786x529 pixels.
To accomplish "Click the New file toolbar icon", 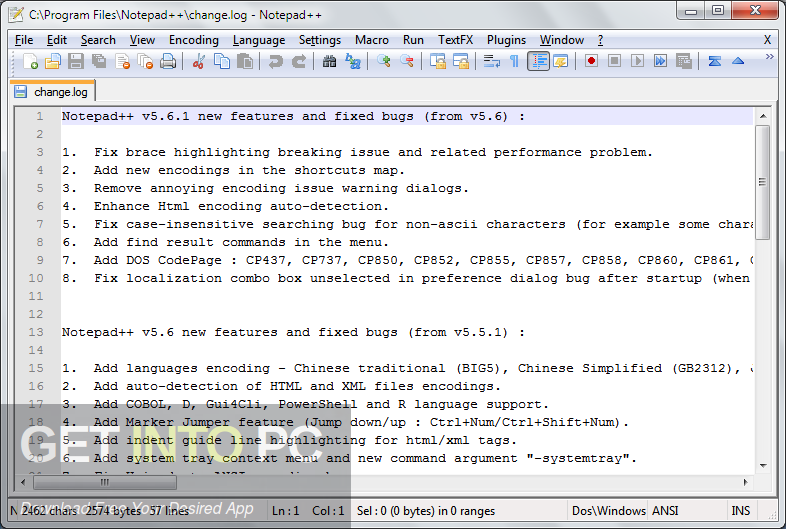I will point(30,61).
